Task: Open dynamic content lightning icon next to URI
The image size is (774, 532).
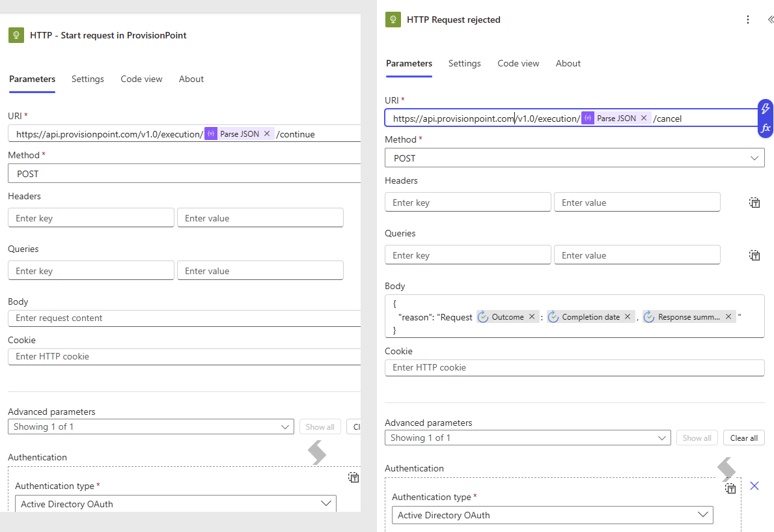Action: [766, 109]
